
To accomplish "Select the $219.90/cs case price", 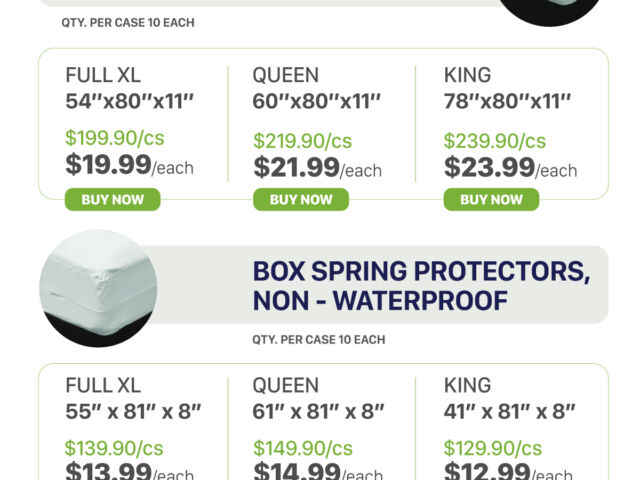I will coord(302,141).
